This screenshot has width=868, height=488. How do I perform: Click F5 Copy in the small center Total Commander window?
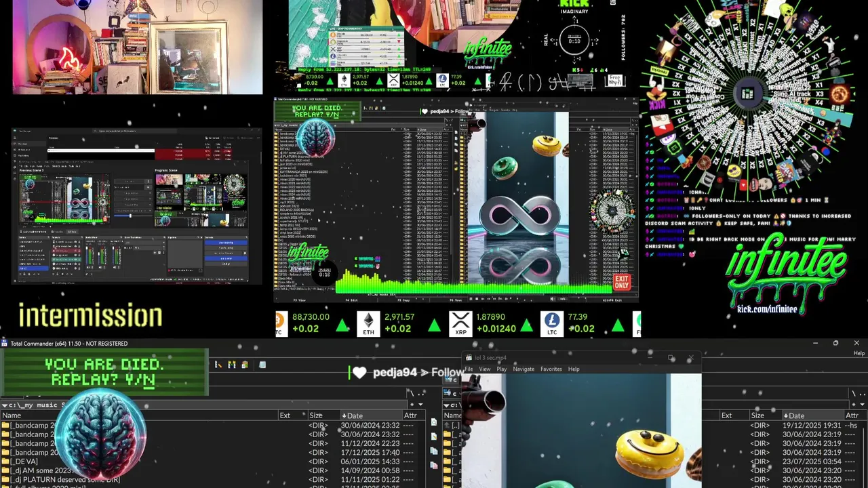pos(403,299)
